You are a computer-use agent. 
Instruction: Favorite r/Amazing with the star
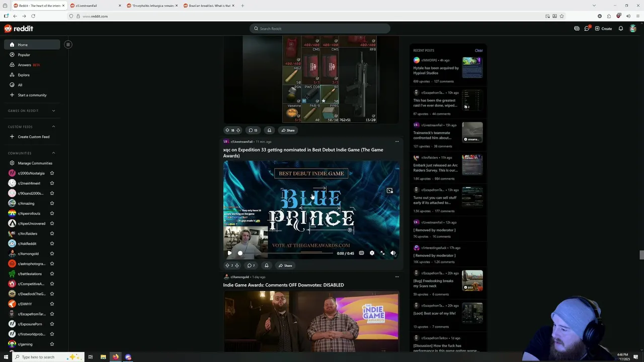tap(52, 203)
